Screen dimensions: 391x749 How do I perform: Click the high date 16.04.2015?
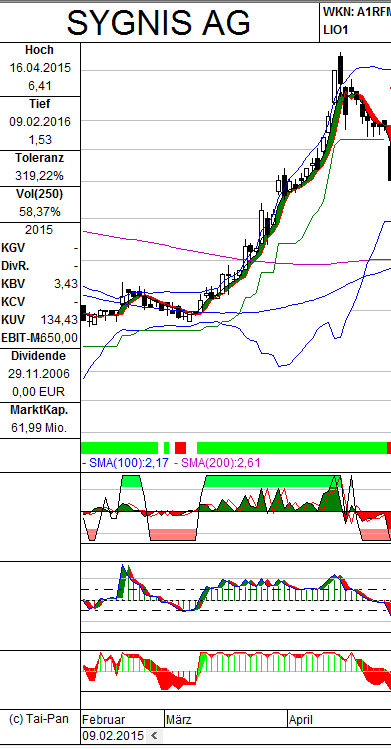point(40,68)
